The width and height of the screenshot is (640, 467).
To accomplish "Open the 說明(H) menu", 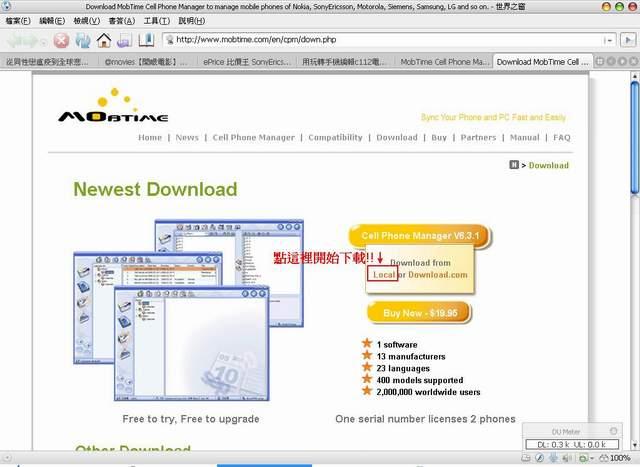I will coord(191,21).
